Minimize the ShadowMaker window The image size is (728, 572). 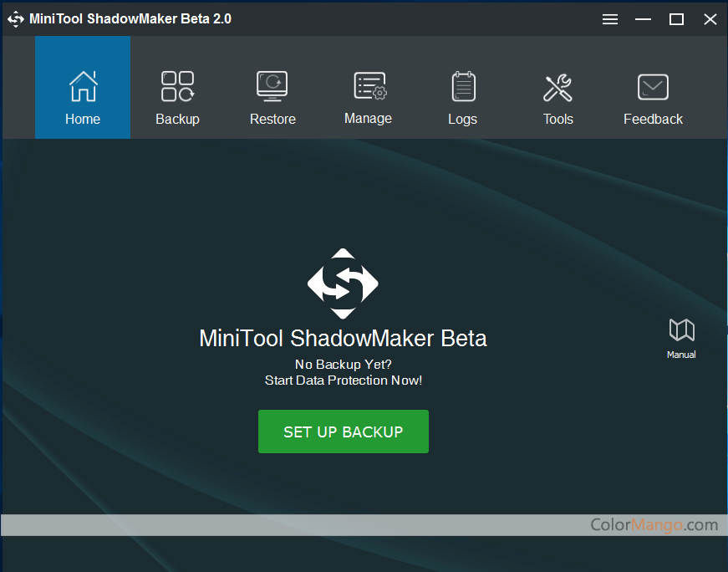click(x=643, y=19)
